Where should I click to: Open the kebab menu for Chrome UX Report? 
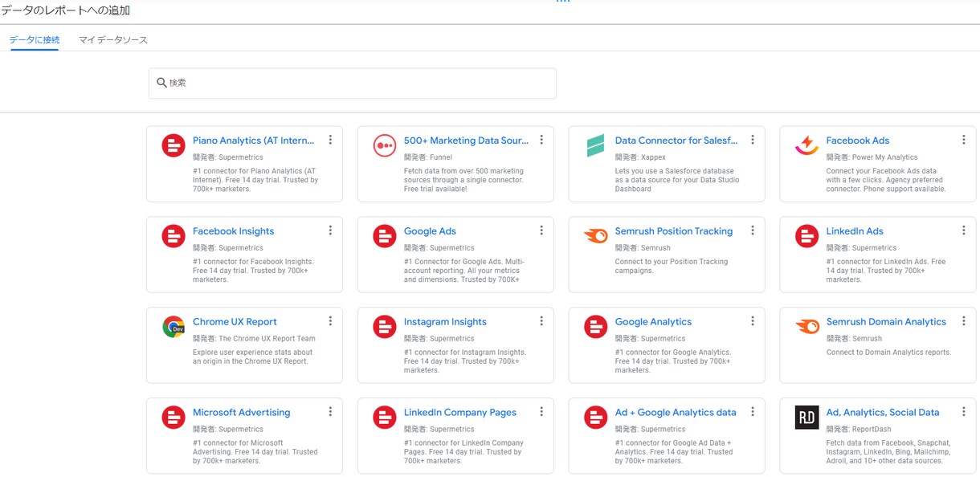[330, 321]
